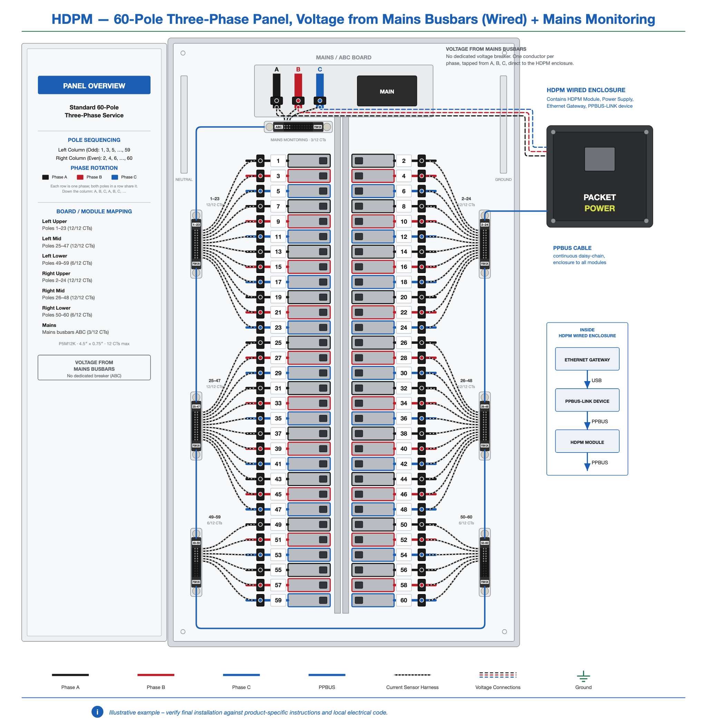This screenshot has height=728, width=707.
Task: Click the current sensor on pole 53
Action: click(260, 555)
